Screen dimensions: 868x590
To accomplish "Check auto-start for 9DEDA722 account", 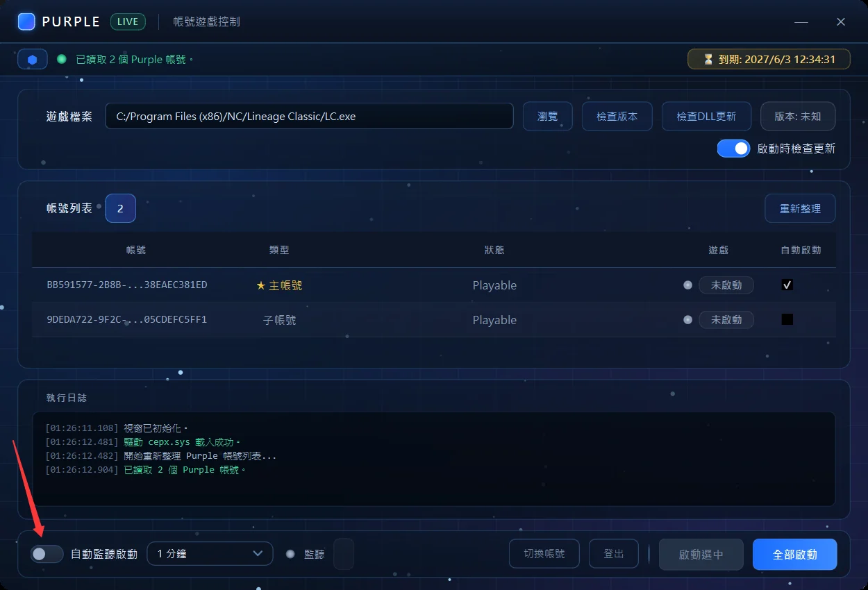I will (787, 319).
